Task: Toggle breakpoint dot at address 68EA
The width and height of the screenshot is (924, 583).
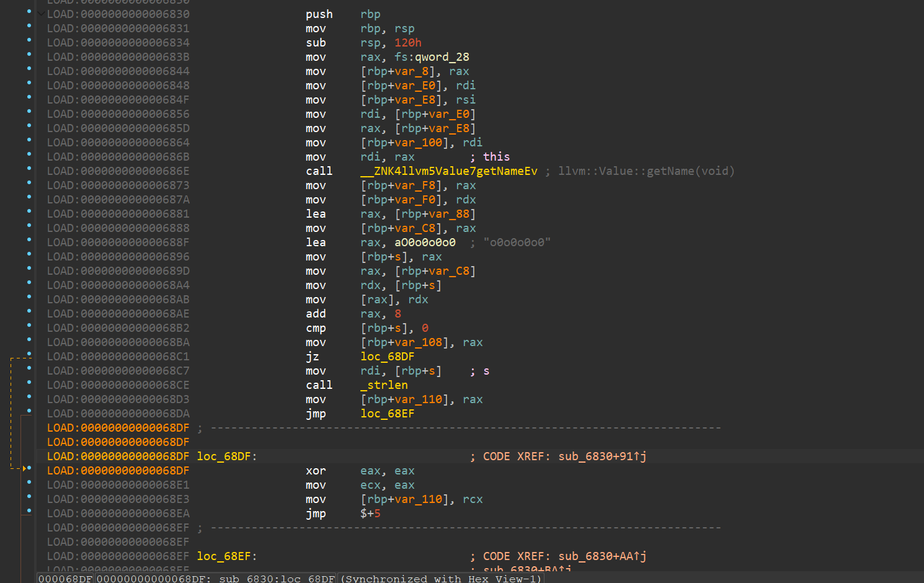Action: pos(29,511)
